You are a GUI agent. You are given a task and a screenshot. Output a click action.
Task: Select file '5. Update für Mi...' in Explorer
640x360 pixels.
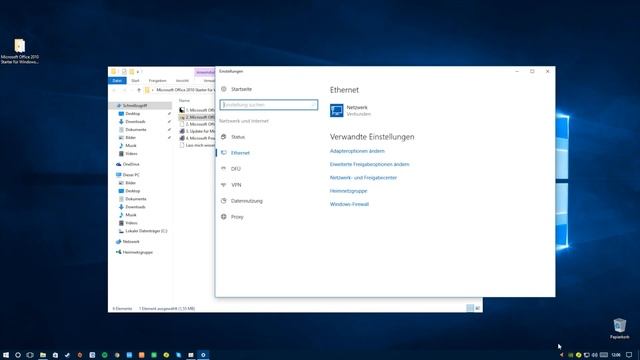(x=197, y=131)
